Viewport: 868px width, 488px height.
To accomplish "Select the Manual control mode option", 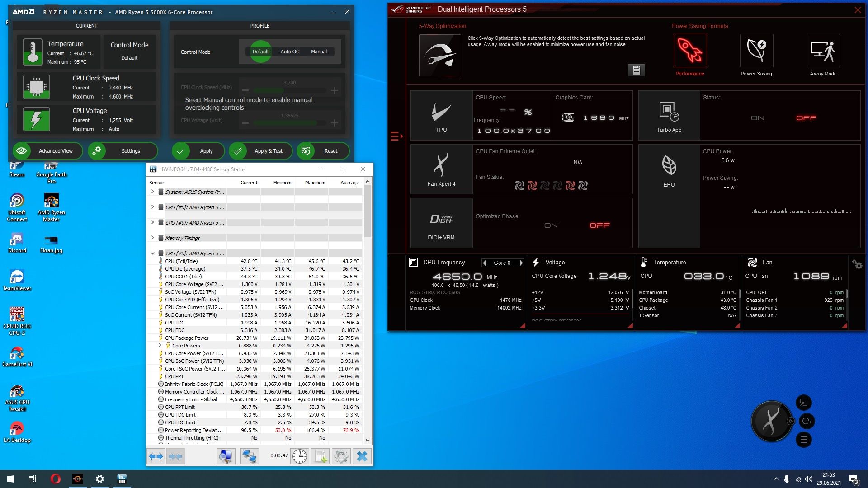I will tap(319, 52).
